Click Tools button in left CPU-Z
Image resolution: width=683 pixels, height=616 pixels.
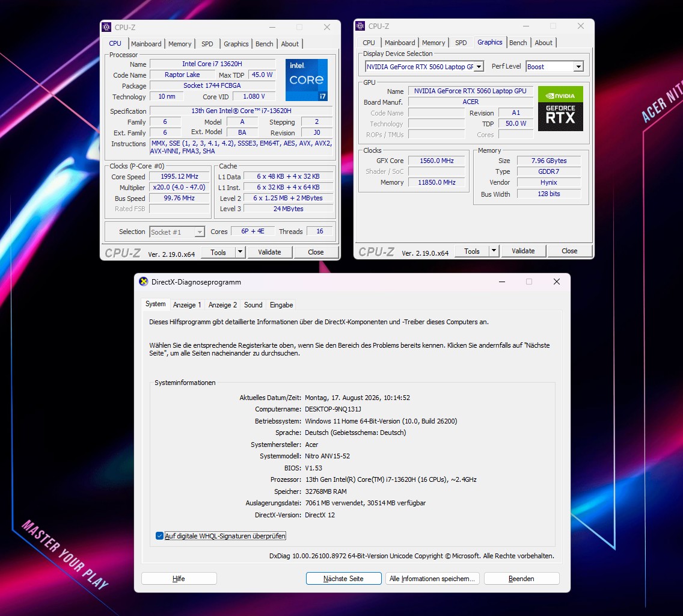click(218, 252)
